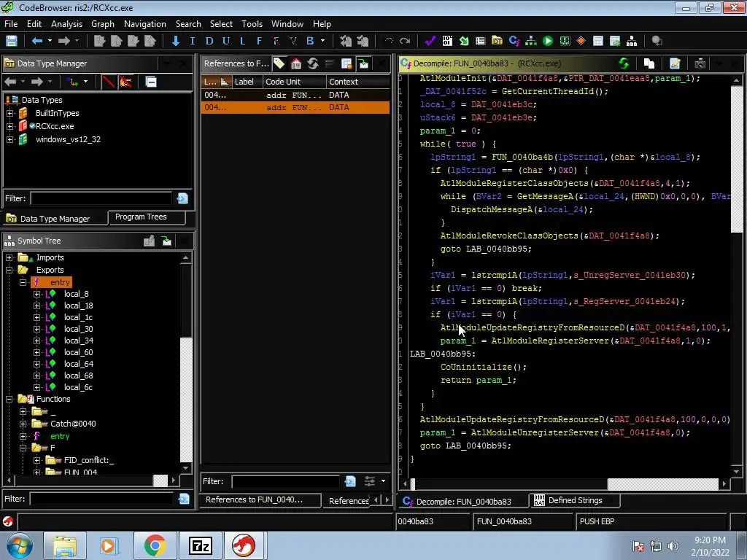The image size is (747, 560).
Task: Sort references by the Code Unit column
Action: click(x=295, y=82)
